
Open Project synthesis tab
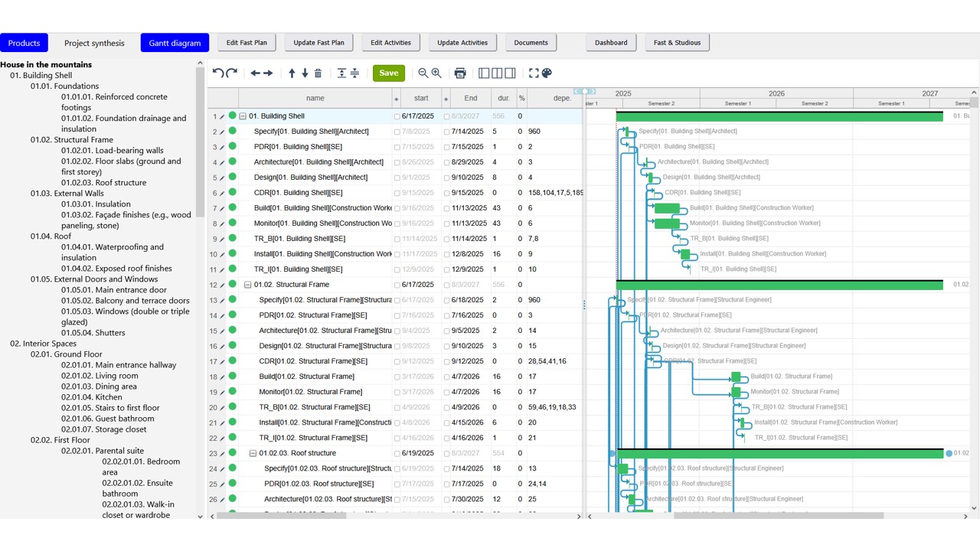(x=94, y=43)
